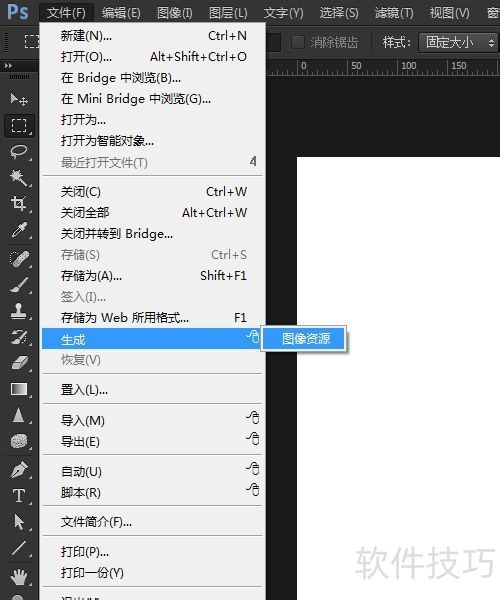Screen dimensions: 500x600
Task: Open the 滤镜(T) menu
Action: click(x=394, y=13)
